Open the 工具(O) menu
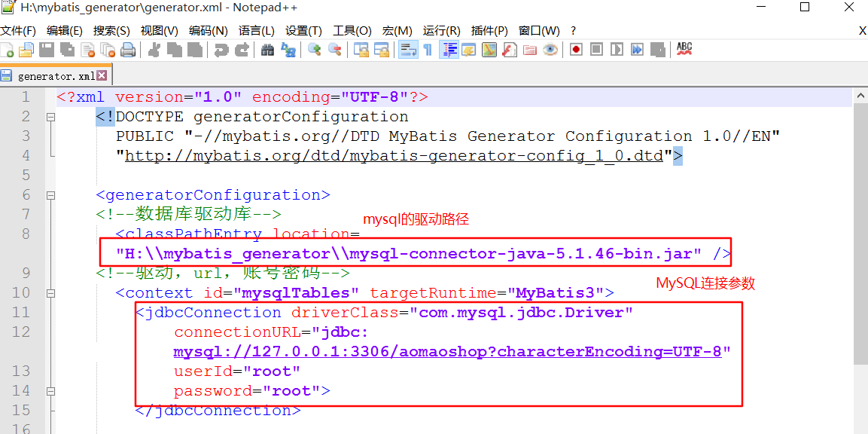This screenshot has height=434, width=868. [352, 30]
